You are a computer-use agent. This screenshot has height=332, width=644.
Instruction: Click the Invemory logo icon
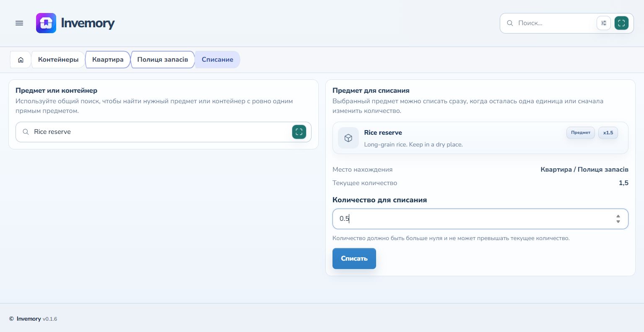[x=46, y=23]
